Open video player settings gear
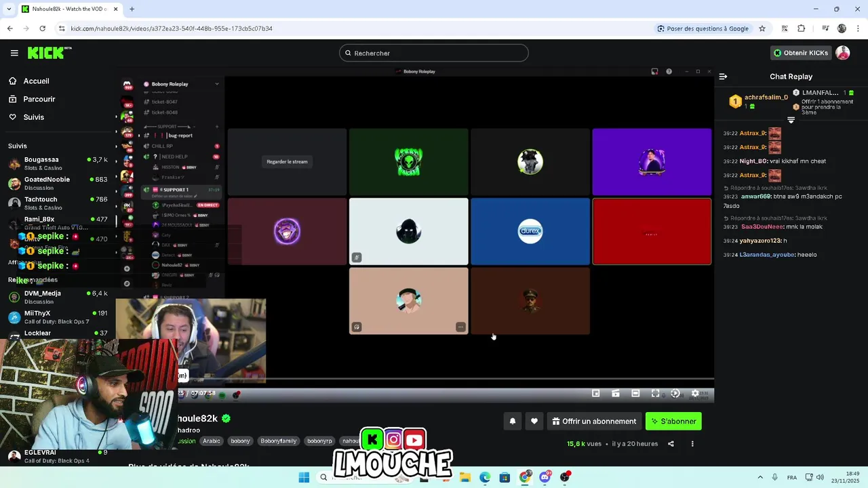The width and height of the screenshot is (868, 488). (694, 393)
